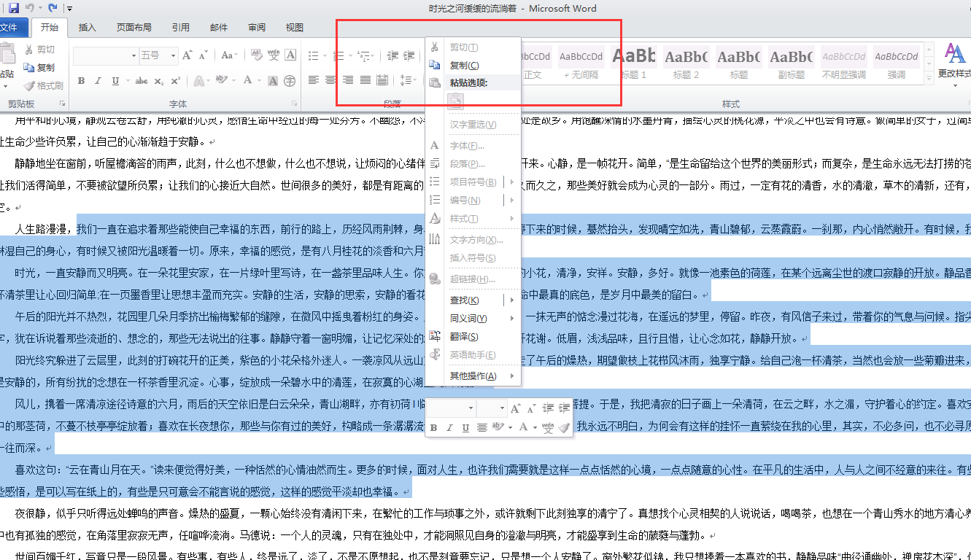Choose 翻译(S) in context menu

(473, 337)
